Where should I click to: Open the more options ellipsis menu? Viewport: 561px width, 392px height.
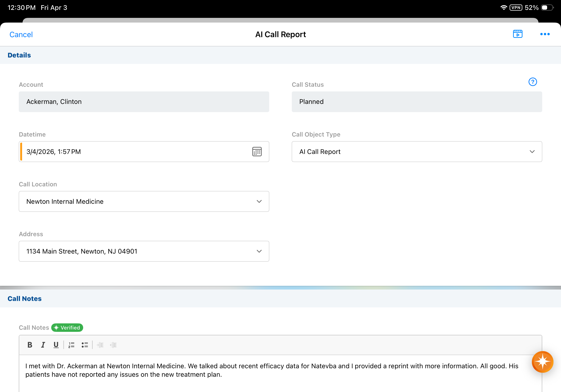pyautogui.click(x=545, y=34)
